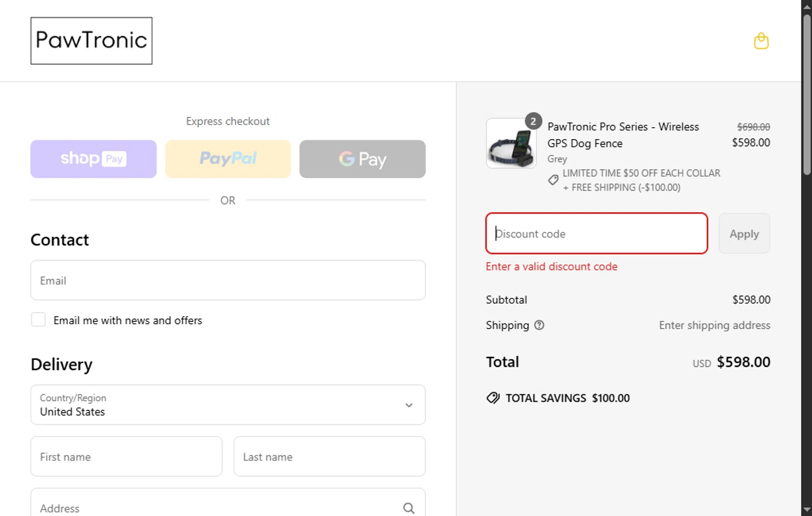Click the Subtotal $598.00 amount

751,299
